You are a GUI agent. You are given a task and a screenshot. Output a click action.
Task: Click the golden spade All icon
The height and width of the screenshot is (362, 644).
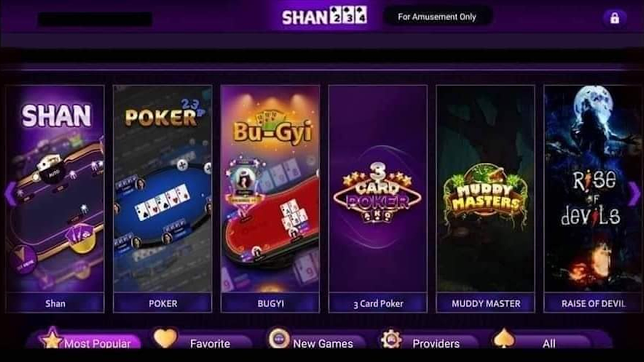point(504,339)
